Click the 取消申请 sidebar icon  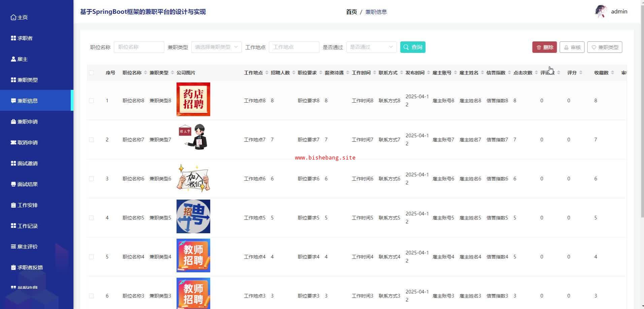coord(13,142)
